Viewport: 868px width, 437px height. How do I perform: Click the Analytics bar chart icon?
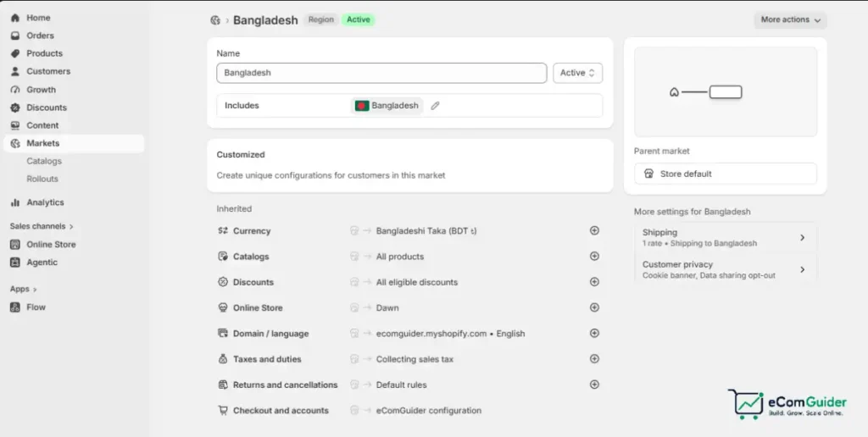pyautogui.click(x=15, y=202)
